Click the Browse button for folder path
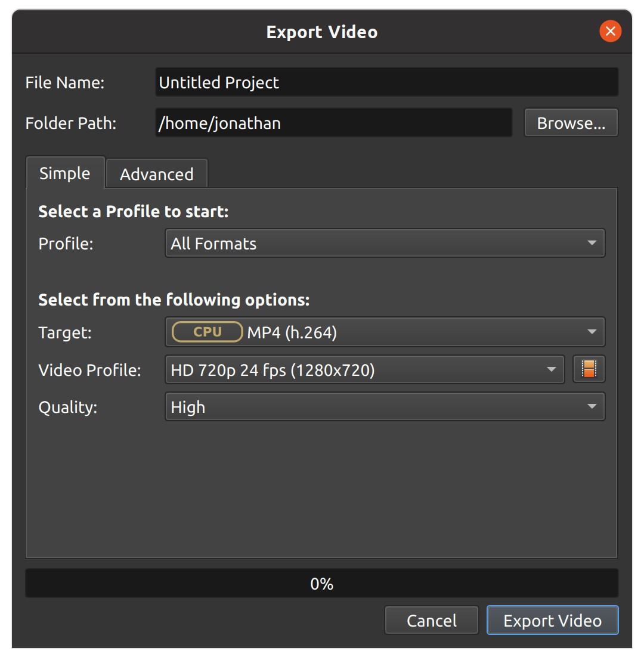This screenshot has width=644, height=660. pos(570,123)
